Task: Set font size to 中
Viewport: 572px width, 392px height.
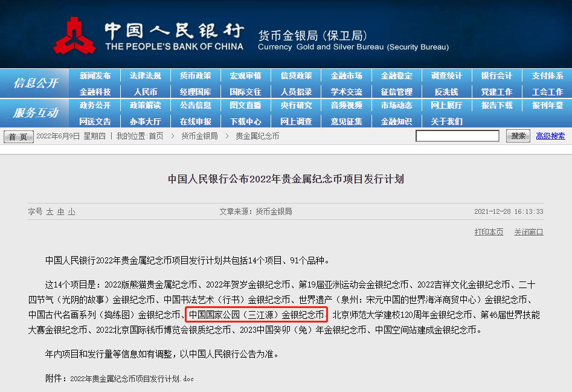Action: click(60, 211)
